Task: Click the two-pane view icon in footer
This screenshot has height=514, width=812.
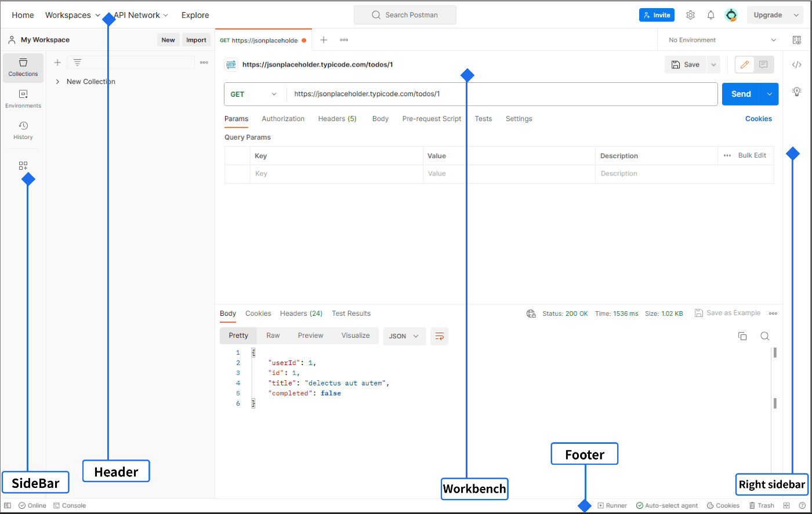Action: tap(786, 505)
